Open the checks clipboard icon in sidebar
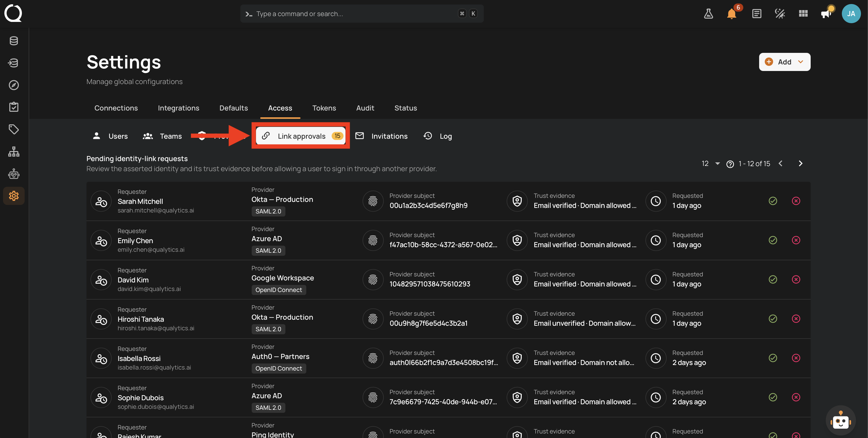868x438 pixels. (14, 107)
